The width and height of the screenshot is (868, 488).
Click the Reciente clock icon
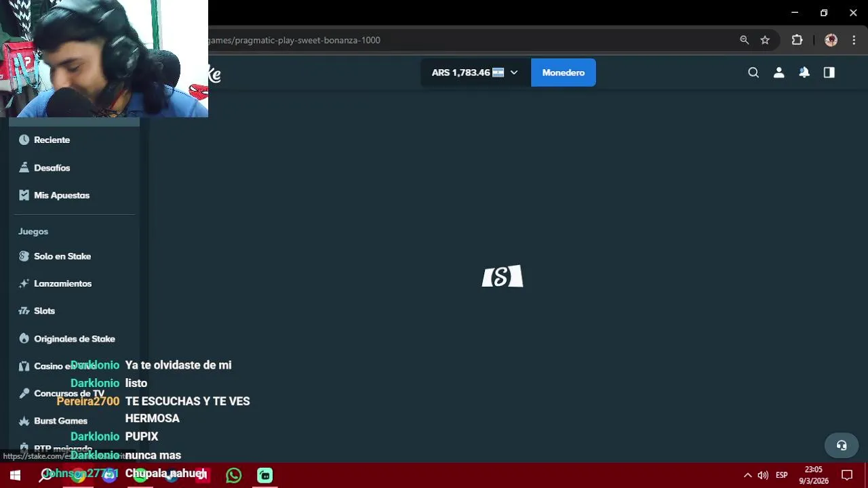tap(24, 140)
